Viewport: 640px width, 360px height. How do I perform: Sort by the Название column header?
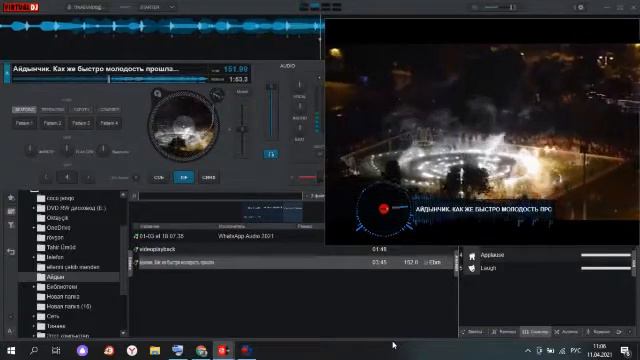coord(149,226)
